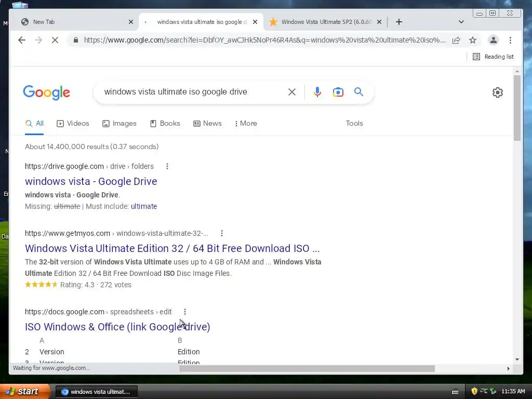Clear the search box text

click(x=292, y=92)
